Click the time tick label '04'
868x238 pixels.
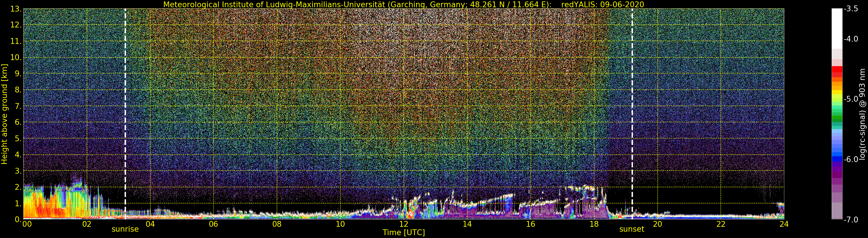[x=150, y=224]
